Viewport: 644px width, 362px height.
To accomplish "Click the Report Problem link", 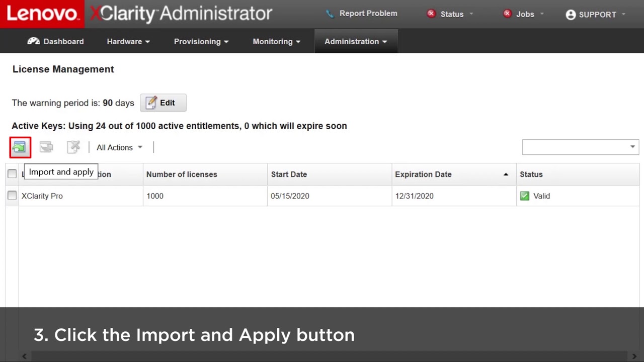I will 368,14.
